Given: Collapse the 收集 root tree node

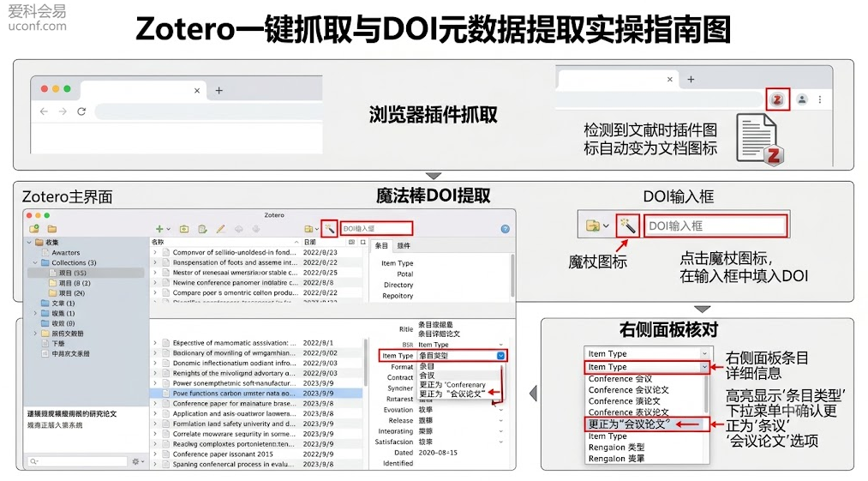Looking at the screenshot, I should pos(29,242).
